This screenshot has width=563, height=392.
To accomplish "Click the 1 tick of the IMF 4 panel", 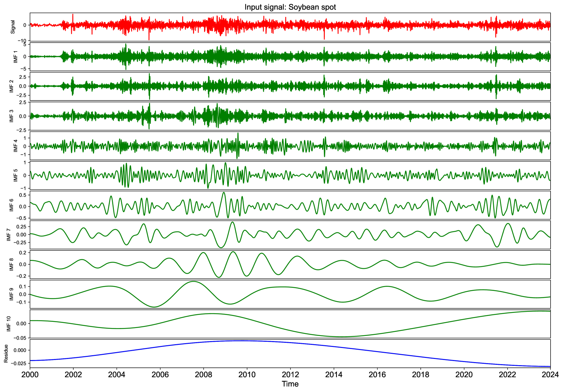I will (25, 138).
